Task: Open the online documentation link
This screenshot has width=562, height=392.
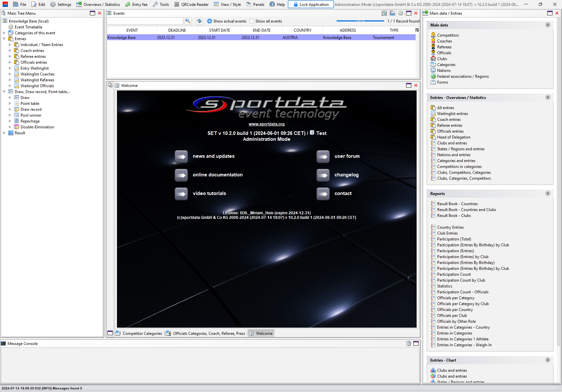Action: tap(218, 175)
